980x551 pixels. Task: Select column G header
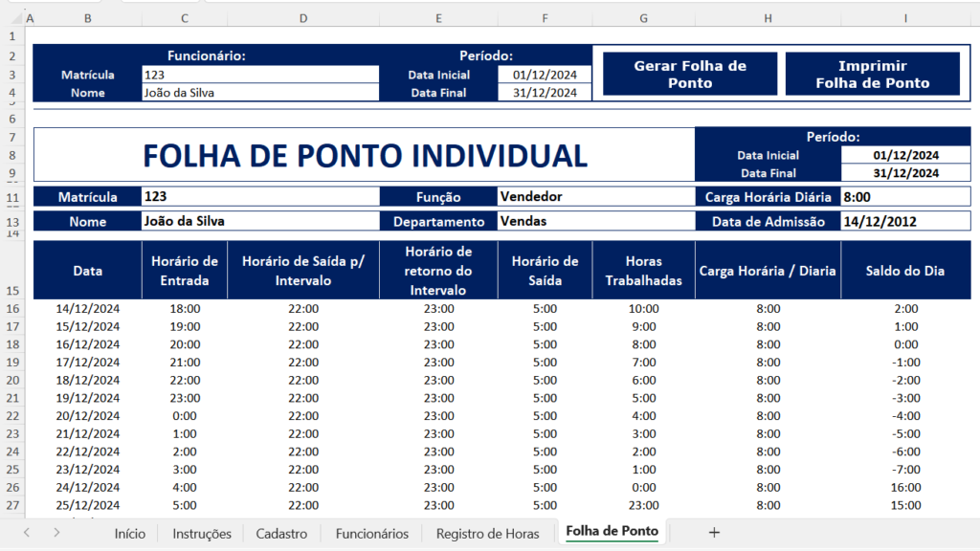coord(644,19)
